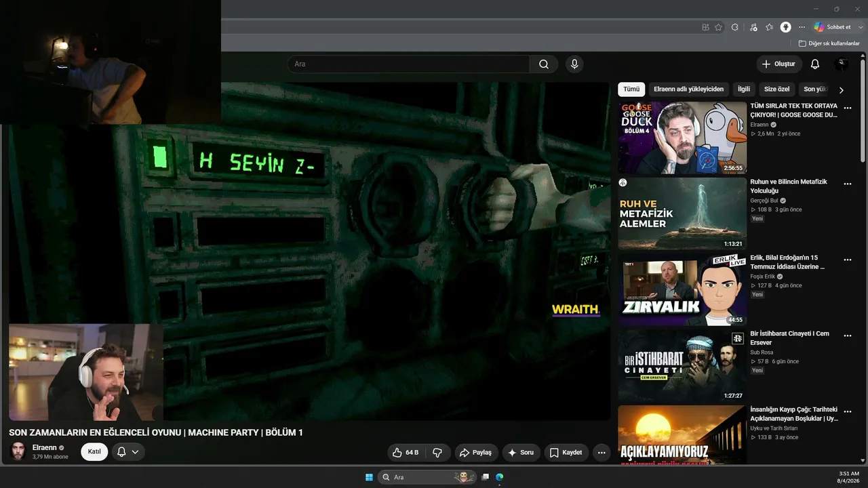Open the browser extensions puzzle icon

pos(734,27)
